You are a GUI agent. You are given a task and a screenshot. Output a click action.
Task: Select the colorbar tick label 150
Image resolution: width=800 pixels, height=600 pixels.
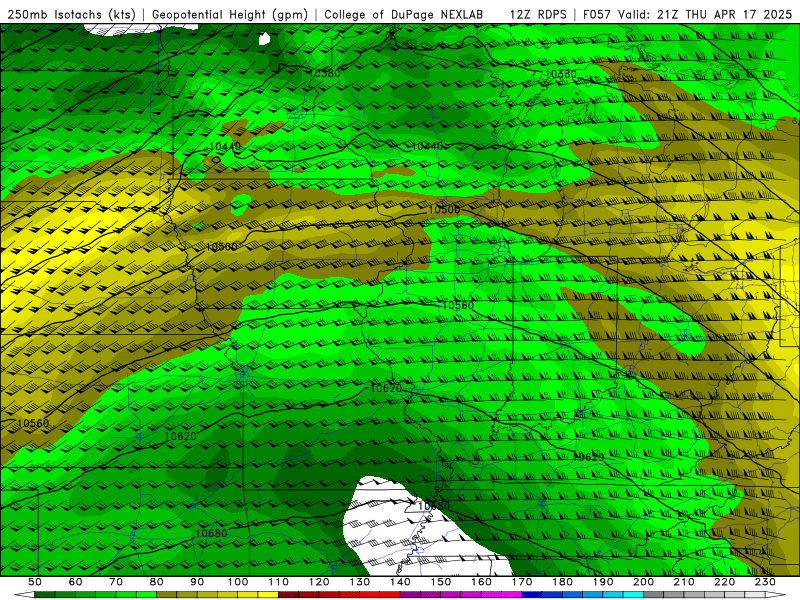[x=441, y=582]
